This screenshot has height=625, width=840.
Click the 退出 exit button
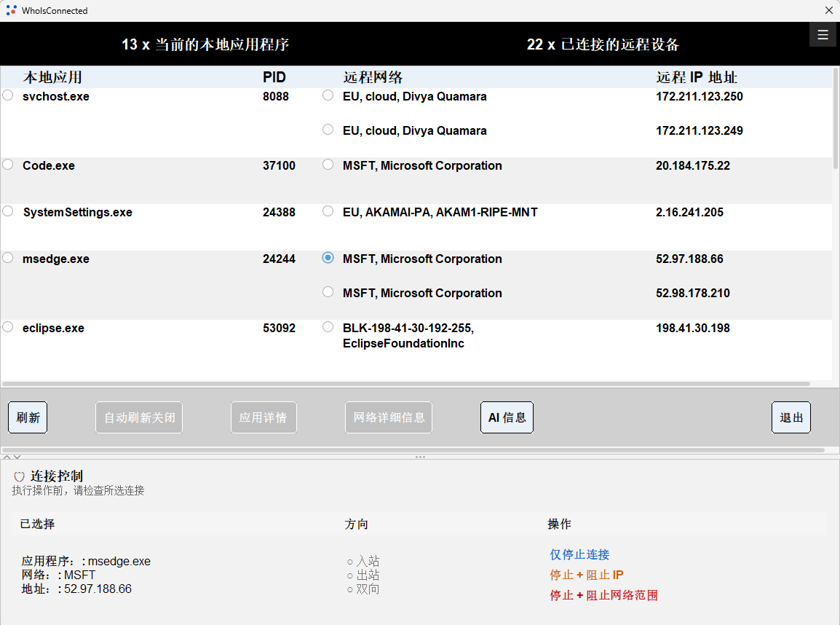click(791, 417)
